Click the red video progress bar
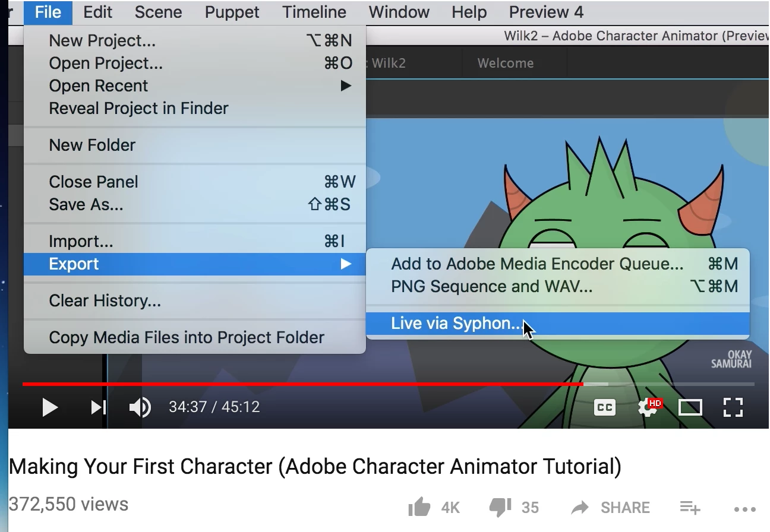This screenshot has width=770, height=532. [303, 384]
